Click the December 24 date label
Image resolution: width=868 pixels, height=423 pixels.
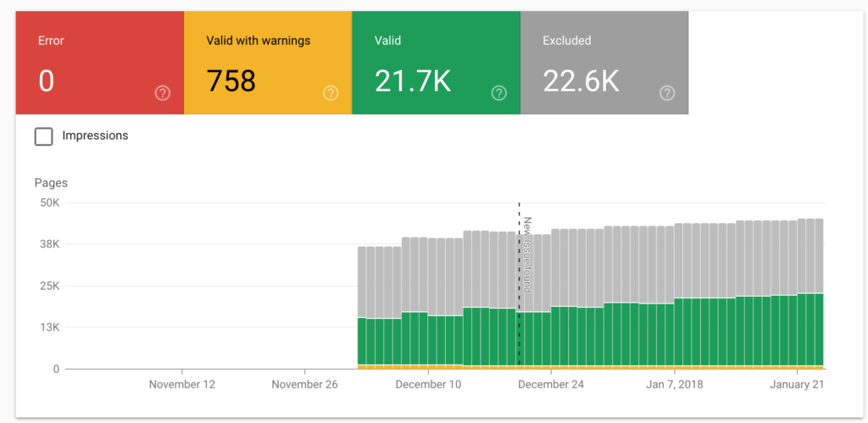(x=551, y=384)
